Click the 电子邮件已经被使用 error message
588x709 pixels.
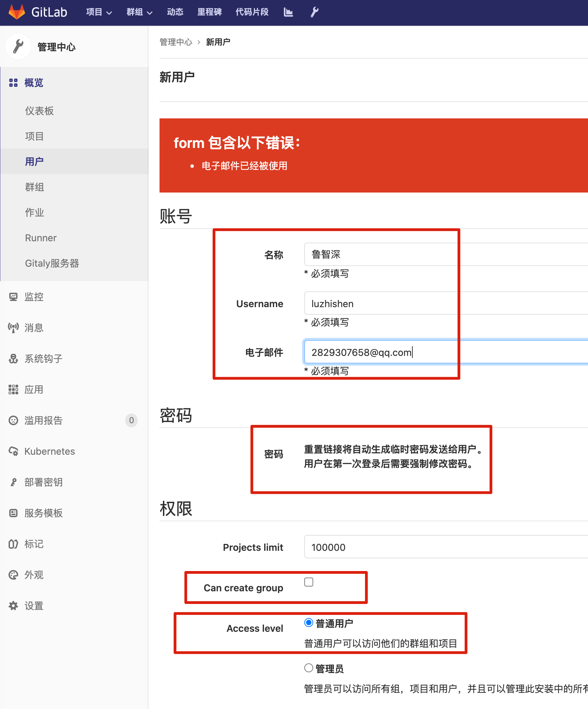245,166
